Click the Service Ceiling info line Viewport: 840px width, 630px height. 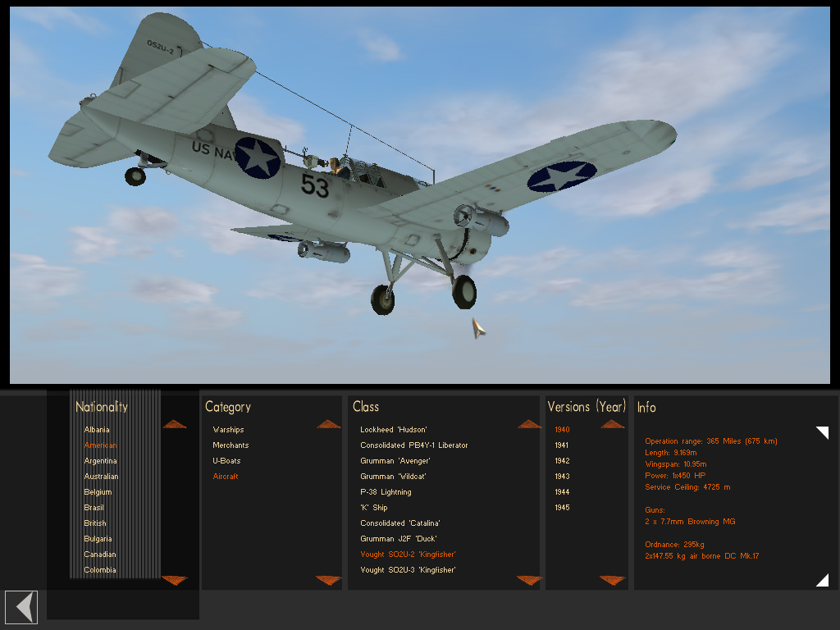687,487
